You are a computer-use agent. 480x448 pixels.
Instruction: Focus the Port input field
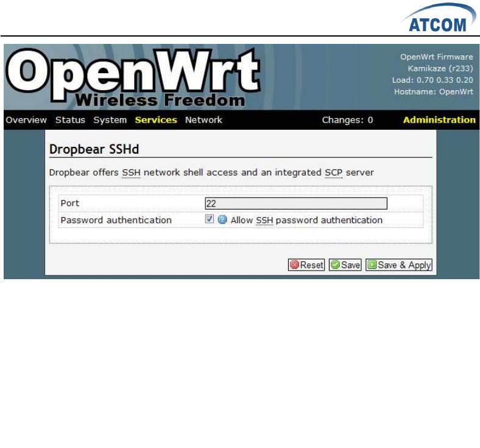[x=296, y=204]
